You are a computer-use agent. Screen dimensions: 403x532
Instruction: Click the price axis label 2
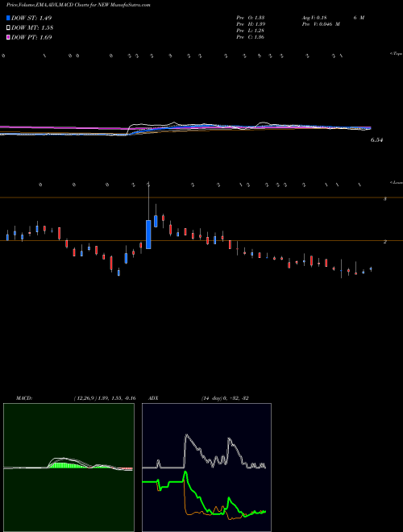[385, 242]
